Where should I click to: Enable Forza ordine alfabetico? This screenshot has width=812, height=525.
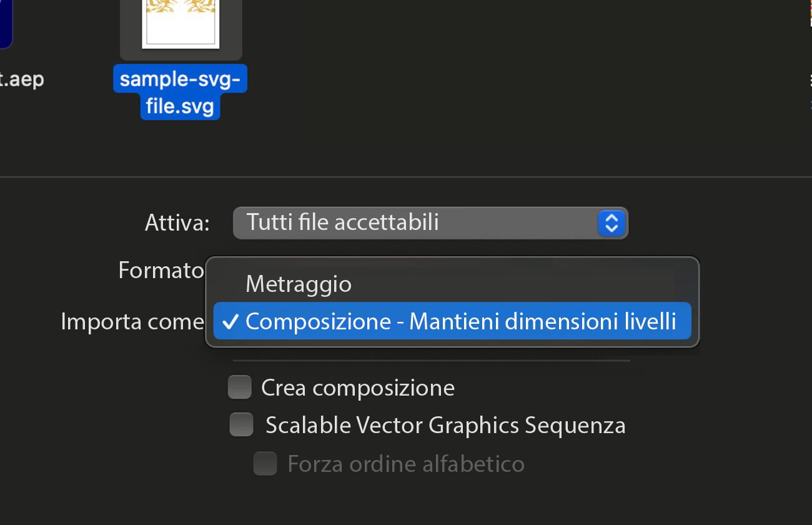click(265, 464)
